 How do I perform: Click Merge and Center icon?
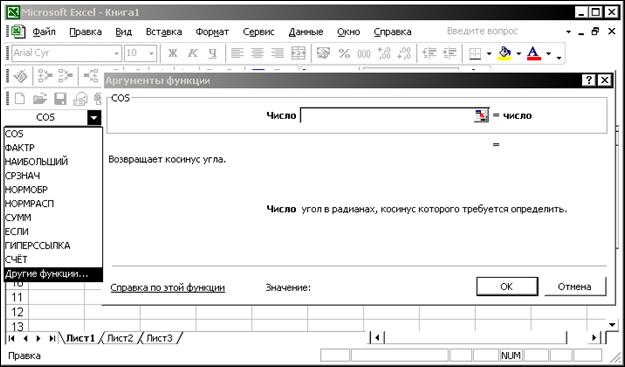coord(298,53)
